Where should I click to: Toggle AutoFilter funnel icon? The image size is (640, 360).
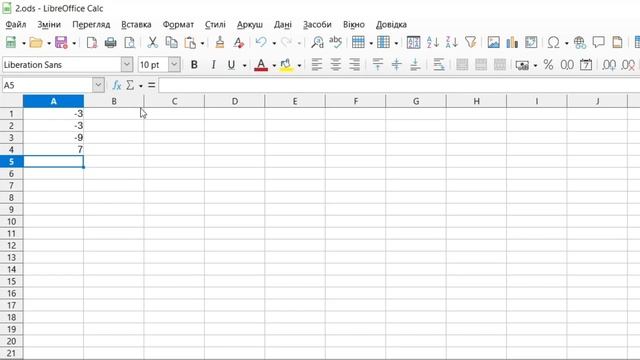click(470, 42)
